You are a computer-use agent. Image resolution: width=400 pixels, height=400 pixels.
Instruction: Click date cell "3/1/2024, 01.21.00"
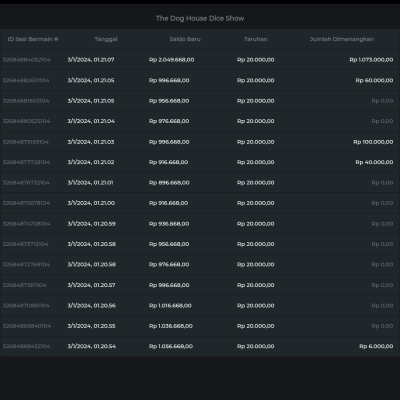[x=91, y=203]
